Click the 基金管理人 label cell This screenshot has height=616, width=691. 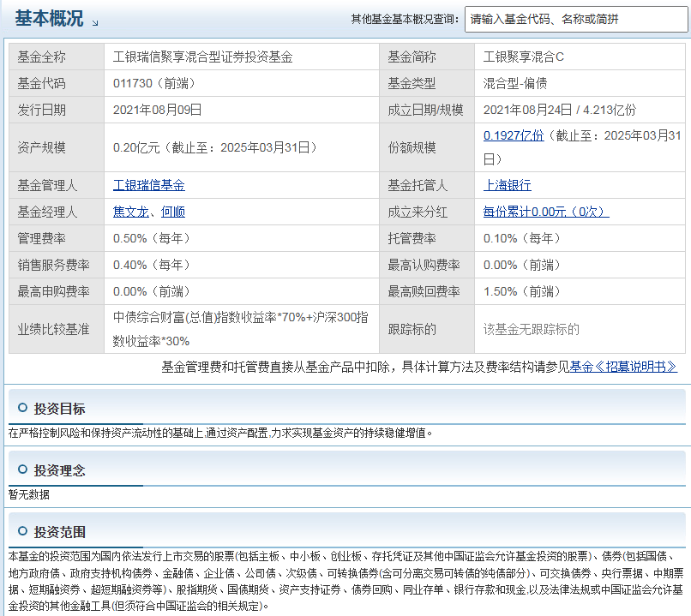(57, 185)
